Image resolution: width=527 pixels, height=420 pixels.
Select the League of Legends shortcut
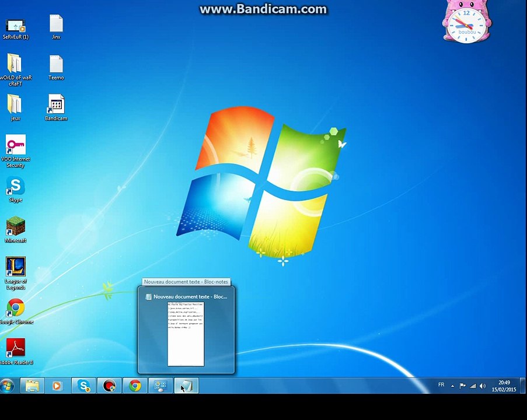(15, 273)
